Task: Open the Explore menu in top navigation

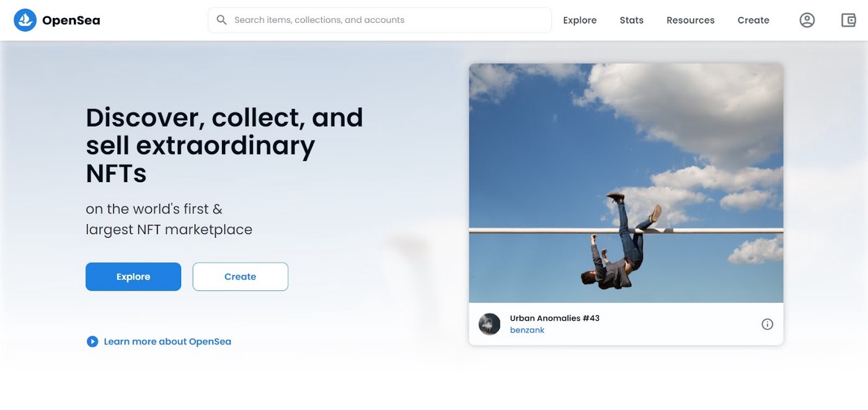Action: (580, 20)
